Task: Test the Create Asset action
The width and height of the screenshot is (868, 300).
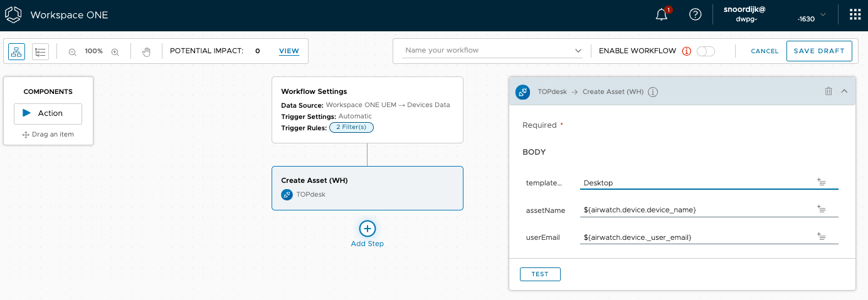Action: click(540, 274)
